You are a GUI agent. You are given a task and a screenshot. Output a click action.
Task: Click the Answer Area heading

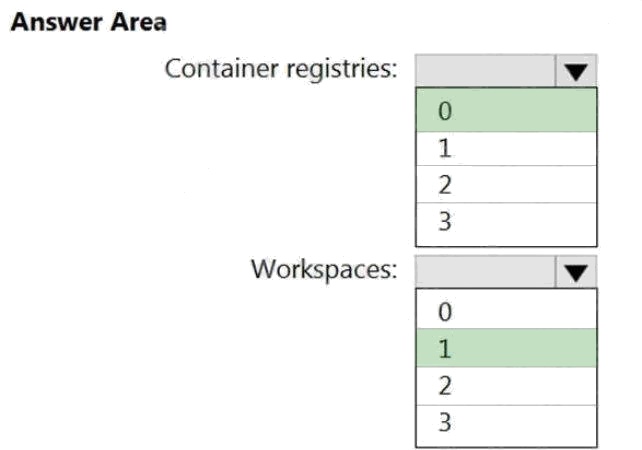88,21
